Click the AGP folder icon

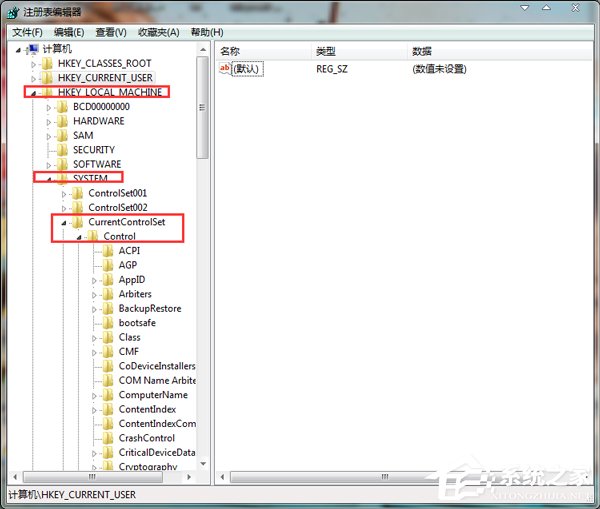[108, 265]
